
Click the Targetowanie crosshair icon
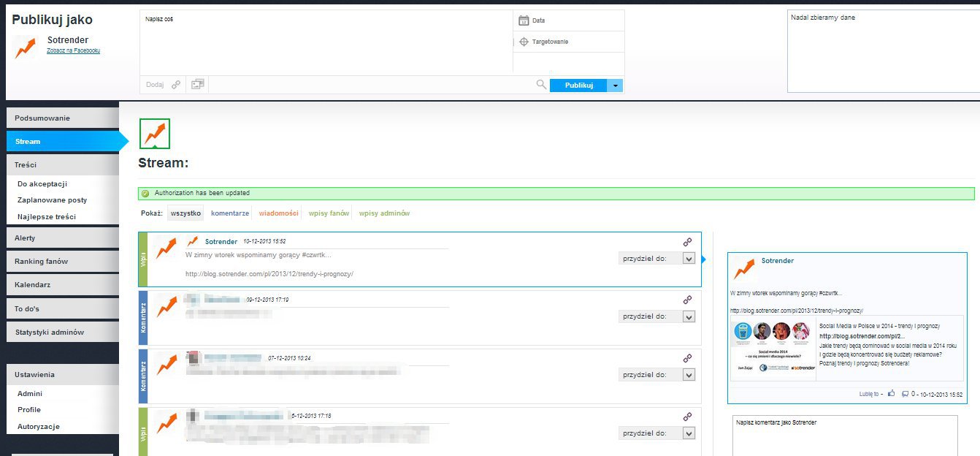coord(523,42)
